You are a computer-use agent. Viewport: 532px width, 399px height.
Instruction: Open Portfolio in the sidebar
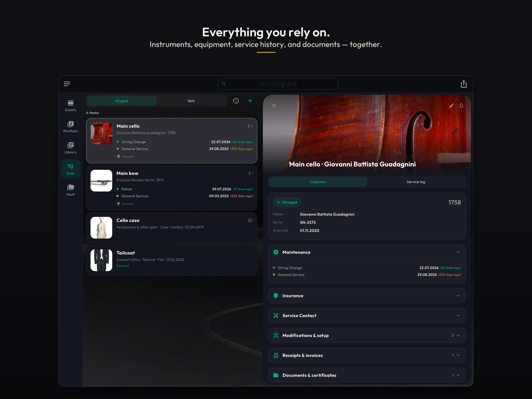pos(71,127)
